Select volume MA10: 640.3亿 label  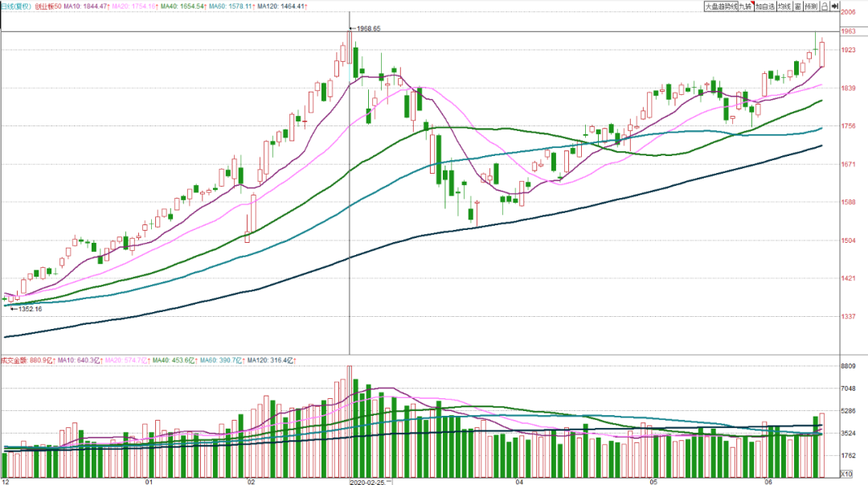pos(80,360)
